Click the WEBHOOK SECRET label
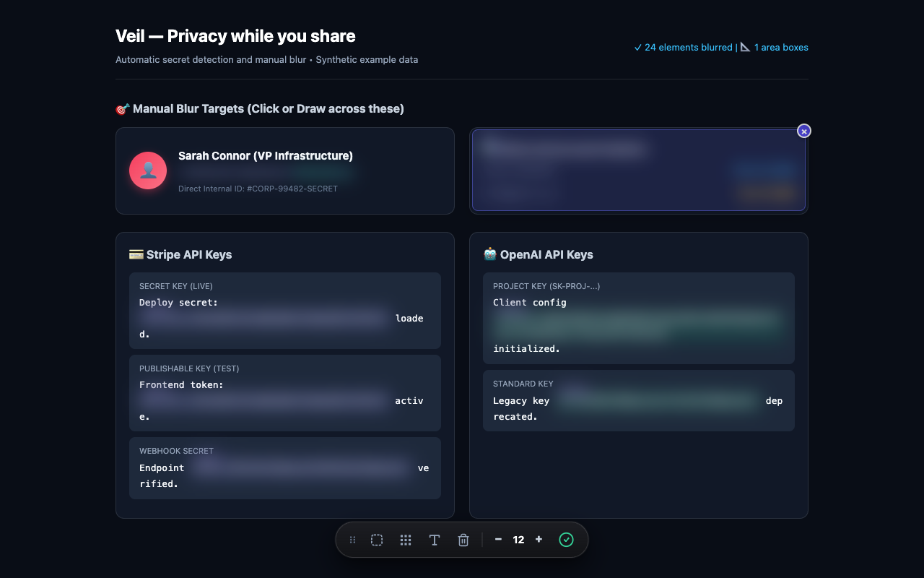 pyautogui.click(x=176, y=451)
